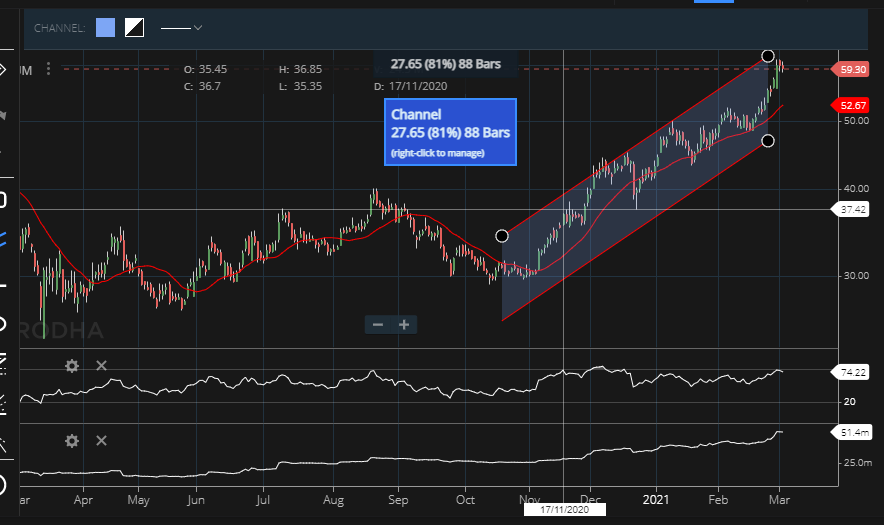This screenshot has height=525, width=884.
Task: Click the 30.00 price axis label
Action: click(856, 276)
